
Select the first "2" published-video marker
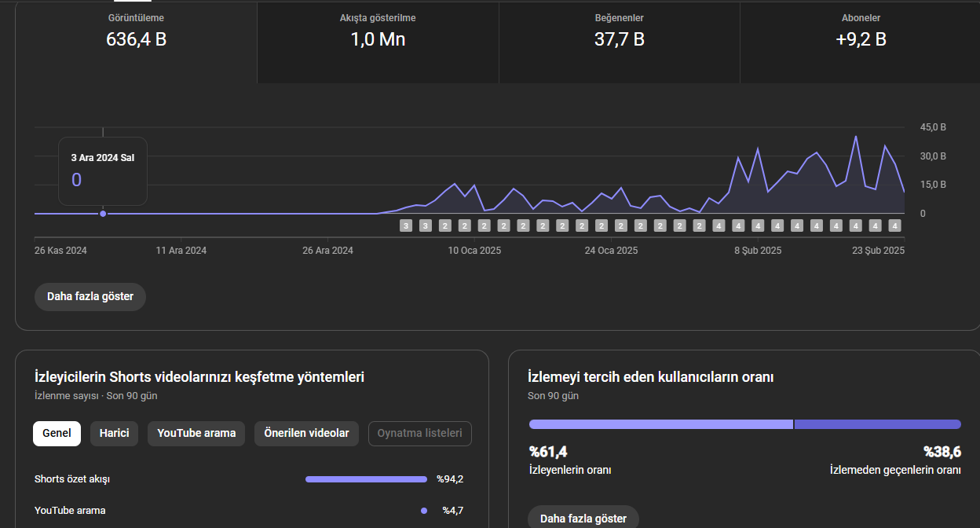[444, 225]
